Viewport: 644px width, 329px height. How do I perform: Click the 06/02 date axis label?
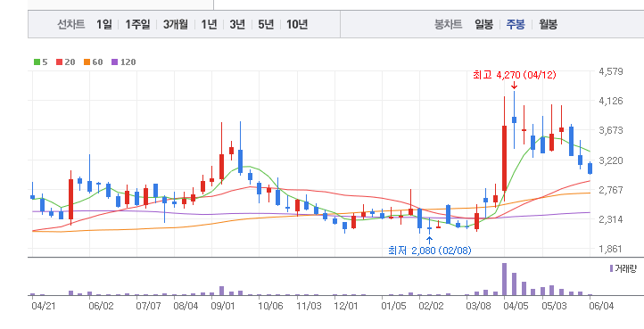point(101,307)
